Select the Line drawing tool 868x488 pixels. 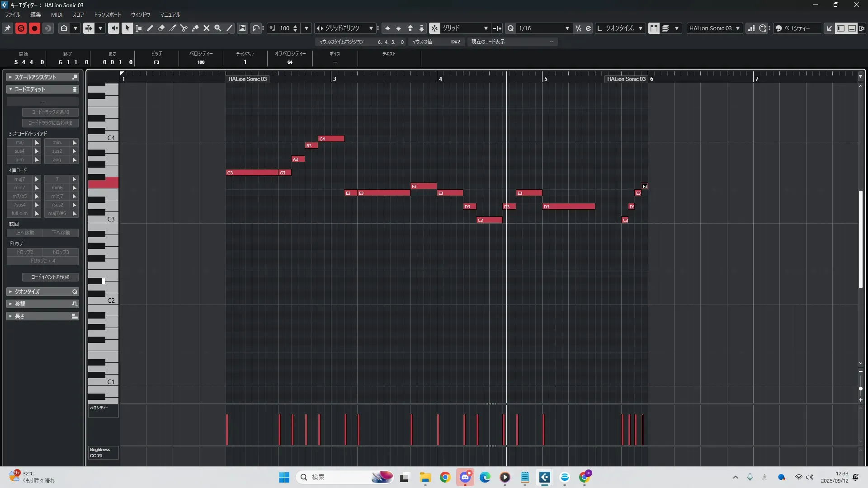click(229, 28)
